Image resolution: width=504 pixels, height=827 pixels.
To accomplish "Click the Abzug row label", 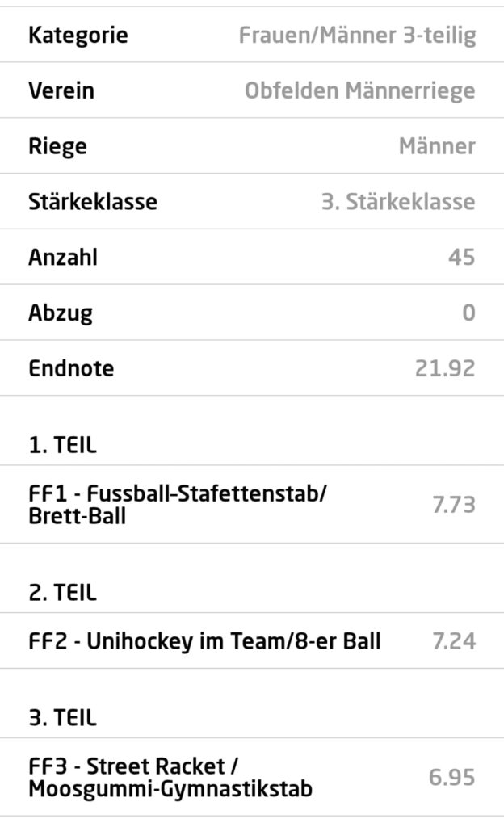I will pyautogui.click(x=61, y=313).
